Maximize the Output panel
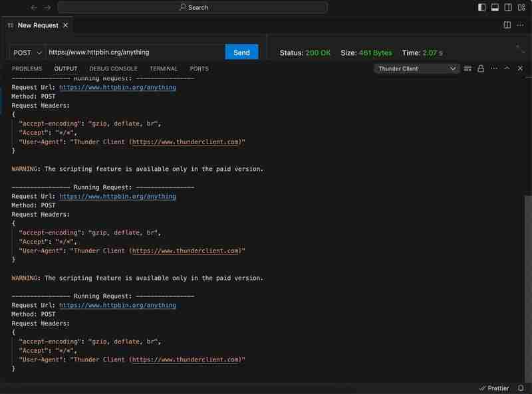This screenshot has height=394, width=532. 507,68
